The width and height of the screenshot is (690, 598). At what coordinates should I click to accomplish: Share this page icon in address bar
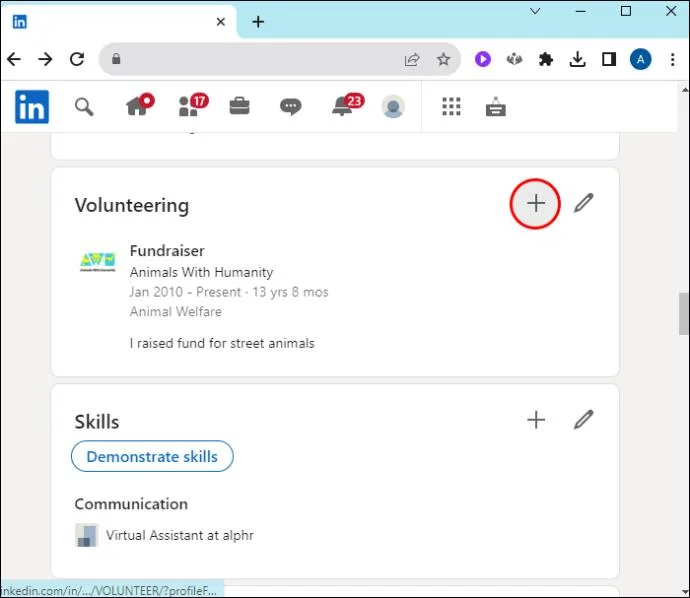pos(412,59)
